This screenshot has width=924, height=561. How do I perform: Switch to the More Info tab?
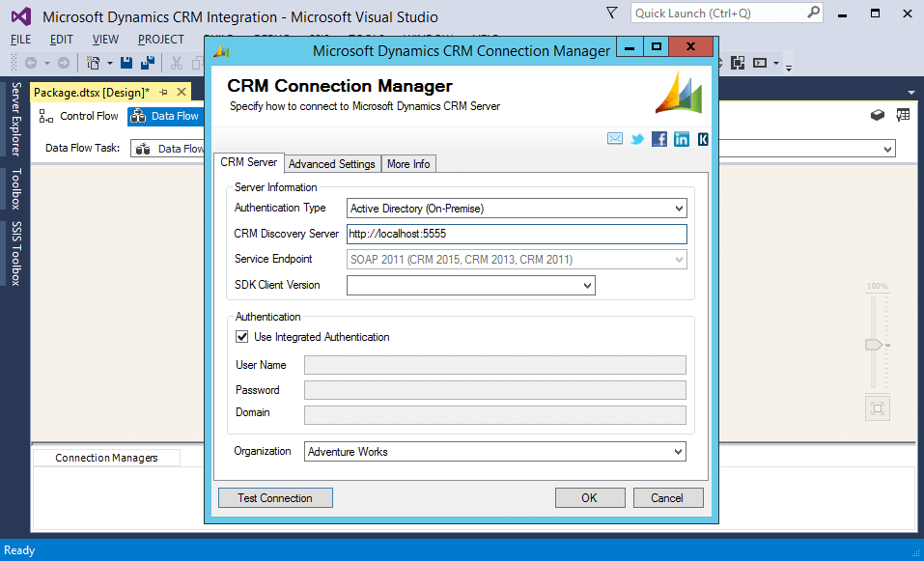tap(408, 164)
